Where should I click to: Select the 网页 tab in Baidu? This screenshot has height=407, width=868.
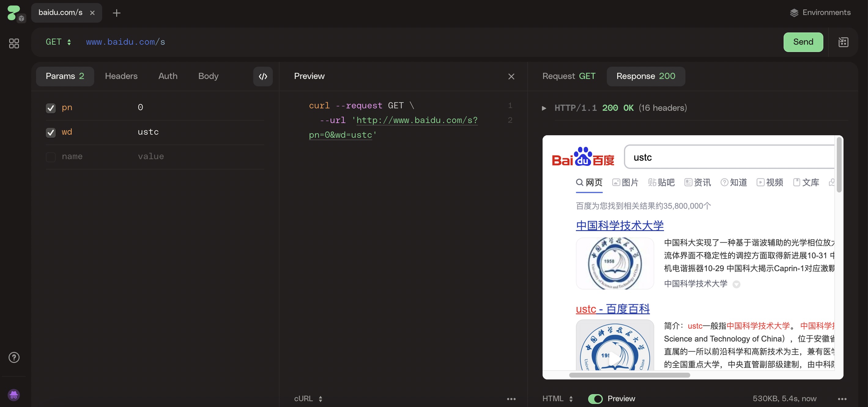point(589,182)
